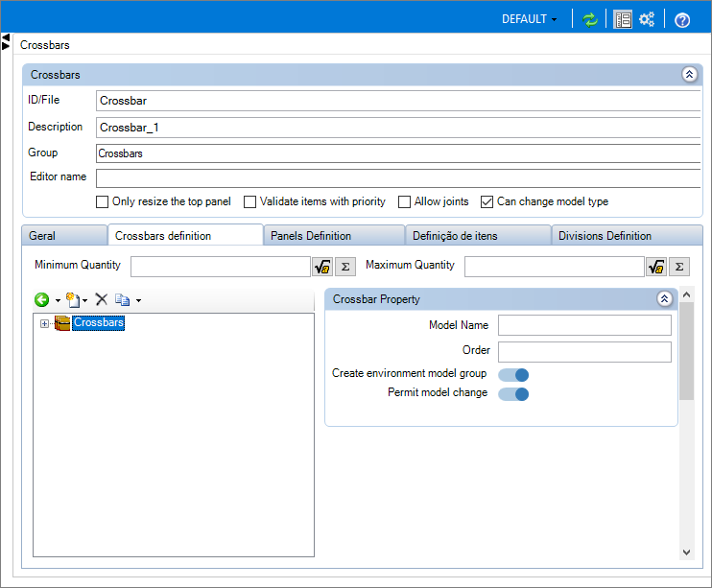Toggle Create environment model group switch
This screenshot has width=712, height=588.
click(x=513, y=375)
